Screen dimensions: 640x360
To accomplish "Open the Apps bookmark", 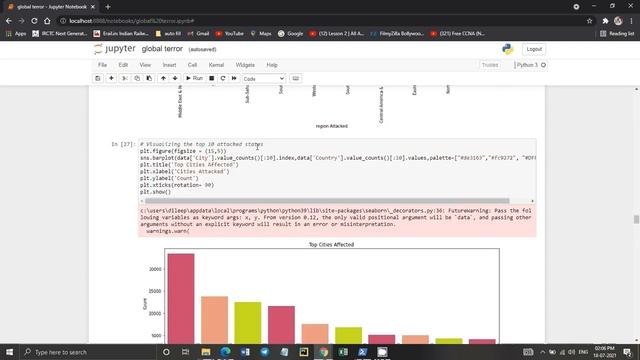I will click(x=16, y=33).
